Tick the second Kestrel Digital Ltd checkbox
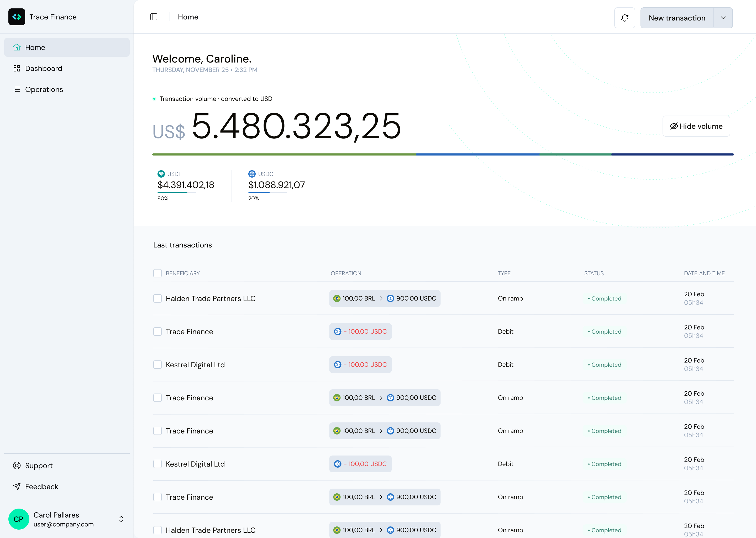The width and height of the screenshot is (756, 538). tap(157, 464)
